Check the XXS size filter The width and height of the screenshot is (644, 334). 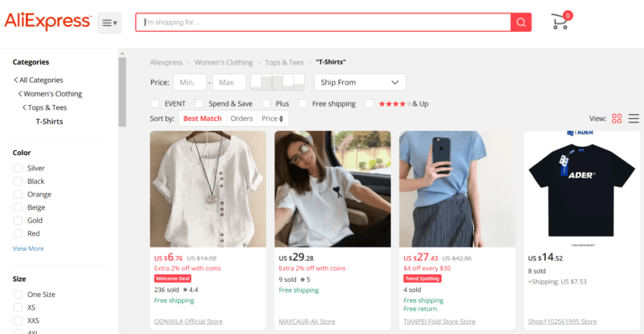point(18,321)
